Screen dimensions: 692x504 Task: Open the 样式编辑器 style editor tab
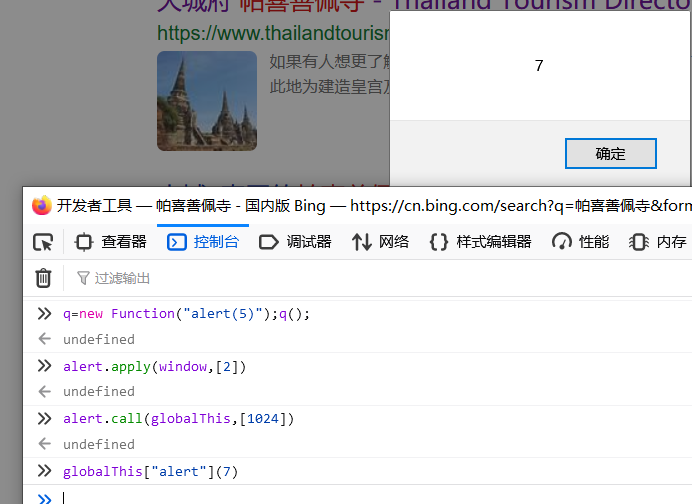click(481, 242)
